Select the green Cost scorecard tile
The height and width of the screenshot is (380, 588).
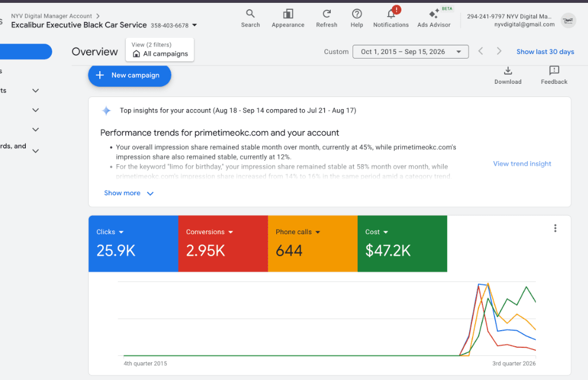[x=402, y=243]
